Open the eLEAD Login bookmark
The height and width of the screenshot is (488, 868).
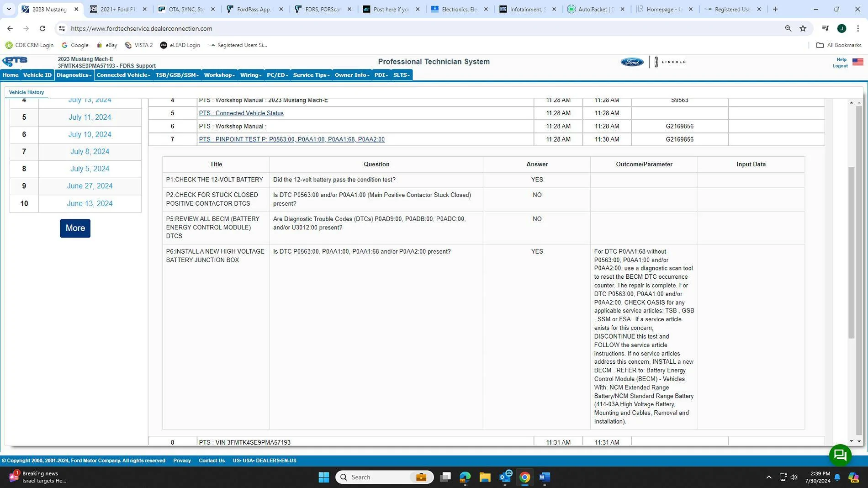coord(180,45)
